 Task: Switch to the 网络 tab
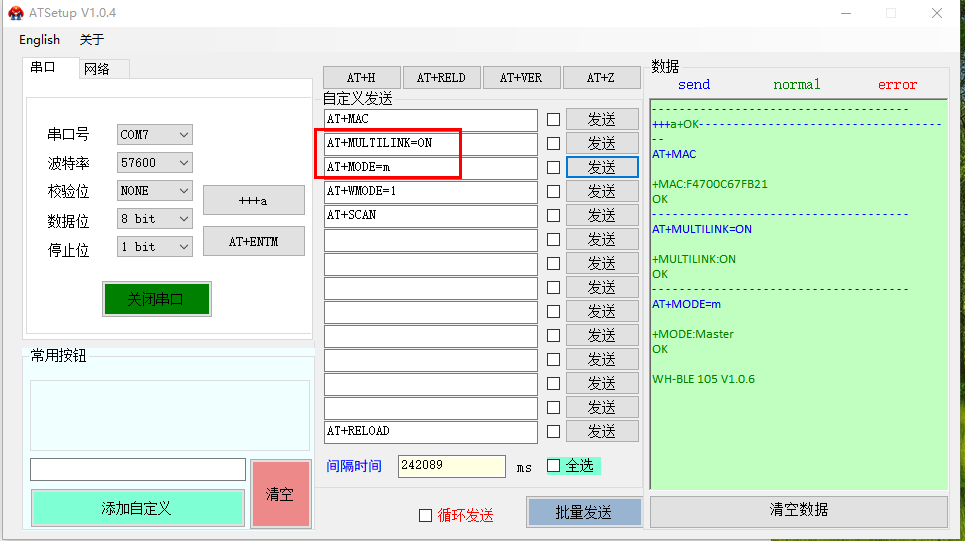point(97,69)
